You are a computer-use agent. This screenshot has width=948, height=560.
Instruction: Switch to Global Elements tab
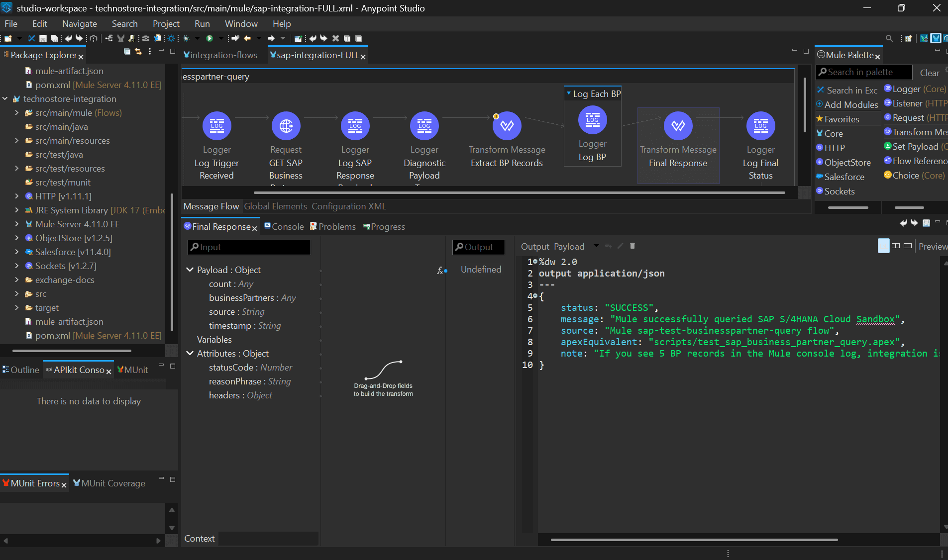click(275, 206)
